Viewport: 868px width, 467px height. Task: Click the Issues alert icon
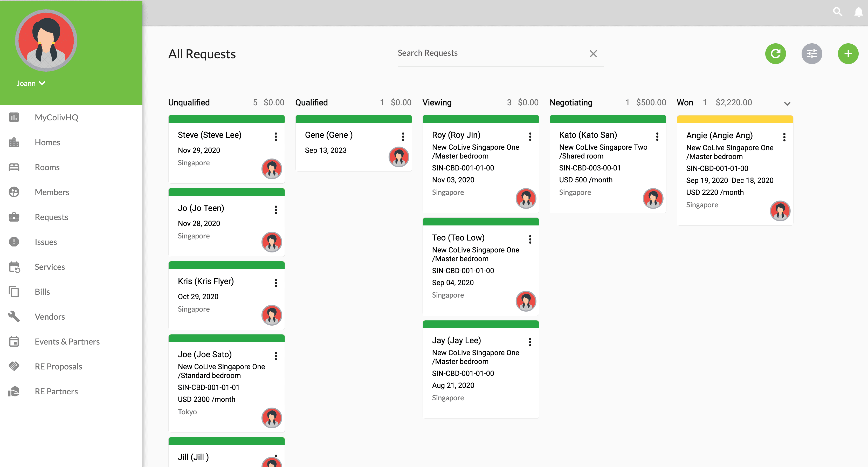pos(14,242)
